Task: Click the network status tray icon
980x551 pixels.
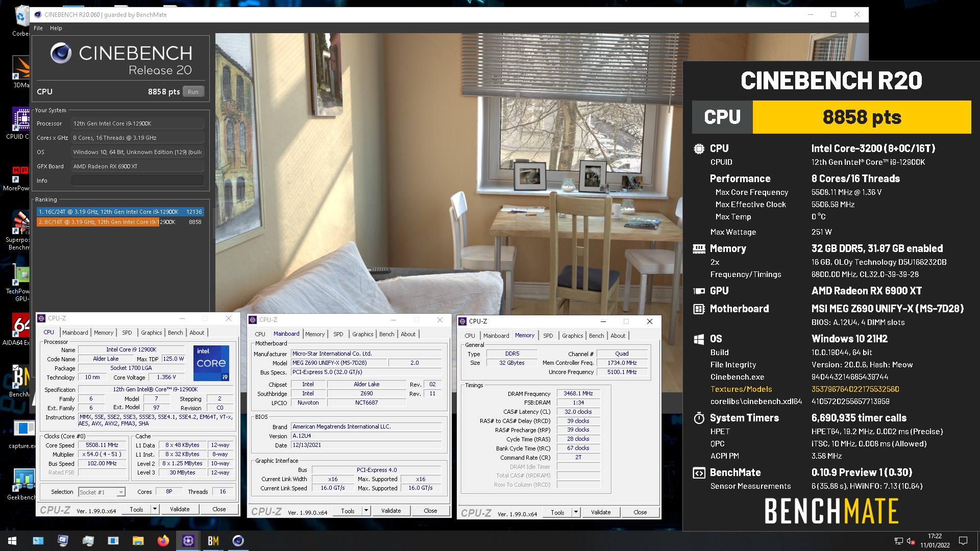Action: 898,541
